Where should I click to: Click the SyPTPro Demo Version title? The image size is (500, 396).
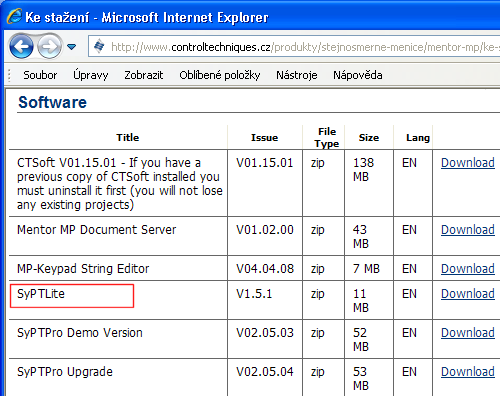point(80,333)
